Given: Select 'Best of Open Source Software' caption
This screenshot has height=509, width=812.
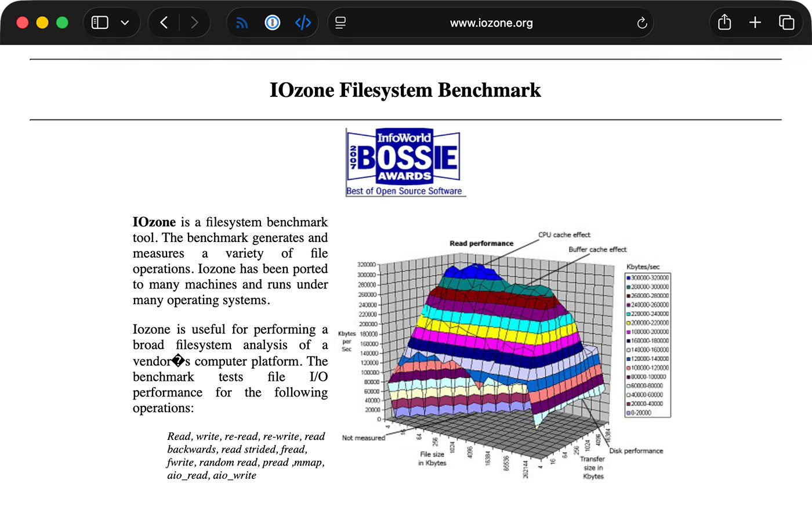Looking at the screenshot, I should (x=404, y=191).
